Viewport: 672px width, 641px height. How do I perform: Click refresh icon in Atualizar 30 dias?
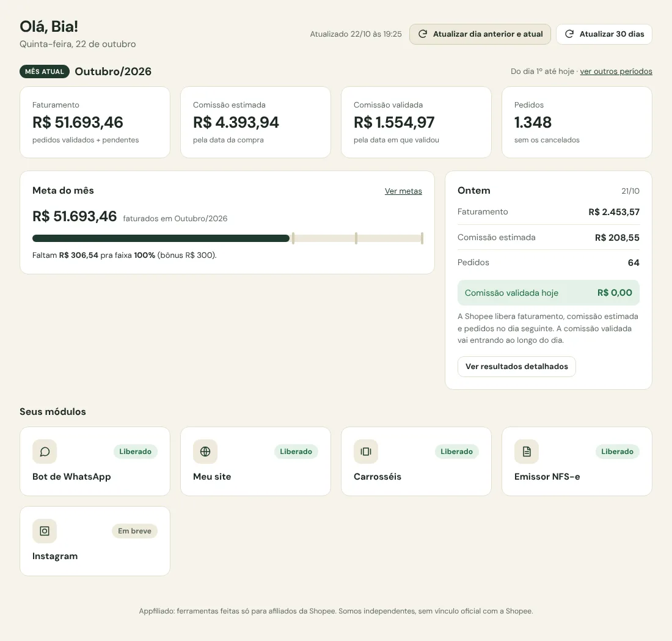click(569, 34)
